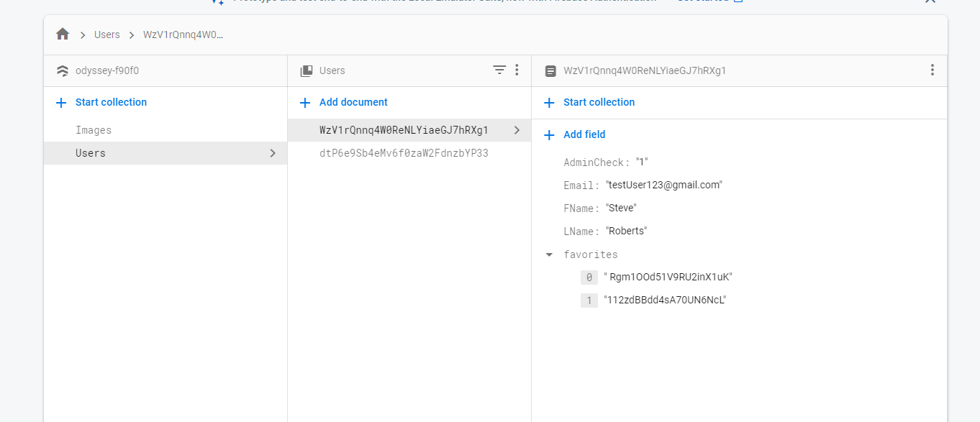The width and height of the screenshot is (980, 422).
Task: Click the document icon beside WzV1rQnnq4W0ReNLYiaeGJ7hRXg1
Action: click(551, 70)
